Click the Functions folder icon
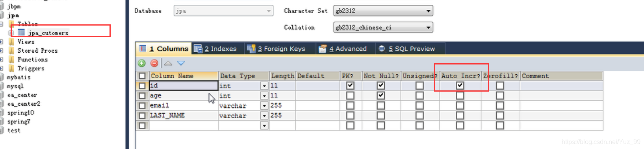The image size is (644, 149). pyautogui.click(x=11, y=59)
